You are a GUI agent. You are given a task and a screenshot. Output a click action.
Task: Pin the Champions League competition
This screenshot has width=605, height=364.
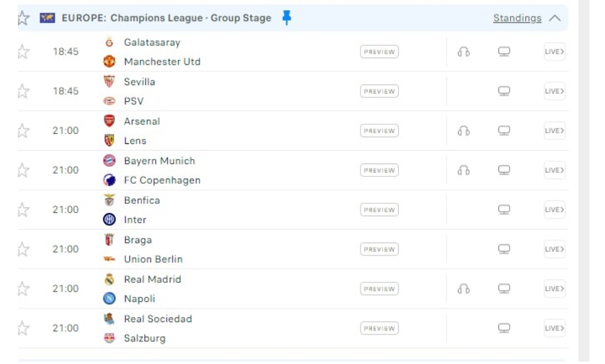pyautogui.click(x=287, y=18)
